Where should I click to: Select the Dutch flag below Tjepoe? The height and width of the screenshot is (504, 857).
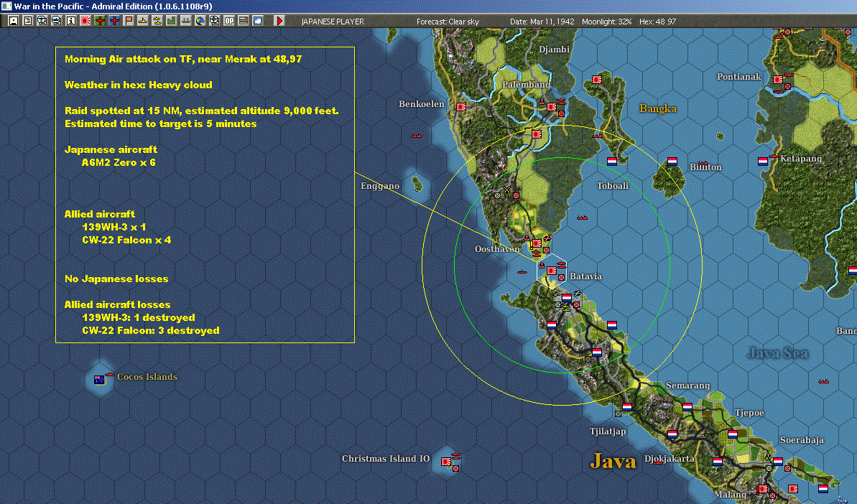click(733, 434)
